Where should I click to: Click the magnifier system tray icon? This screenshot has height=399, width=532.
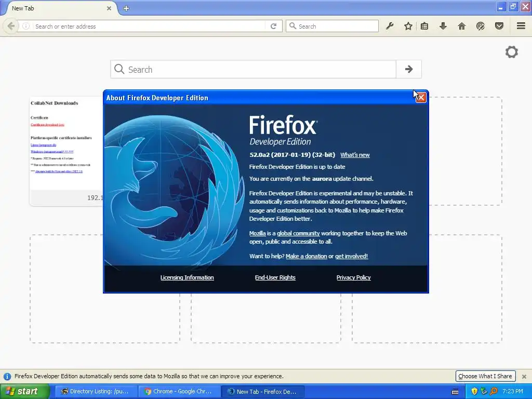coord(494,391)
